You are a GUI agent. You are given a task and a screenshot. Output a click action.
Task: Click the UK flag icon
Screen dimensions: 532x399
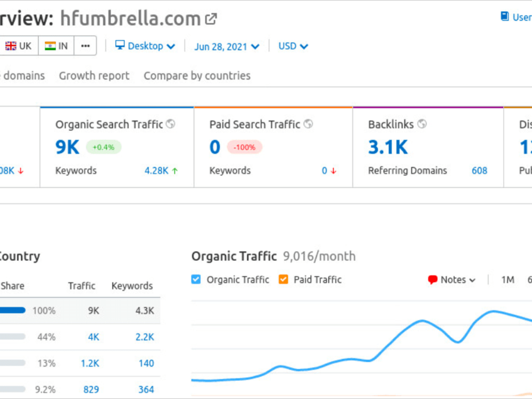pyautogui.click(x=11, y=46)
